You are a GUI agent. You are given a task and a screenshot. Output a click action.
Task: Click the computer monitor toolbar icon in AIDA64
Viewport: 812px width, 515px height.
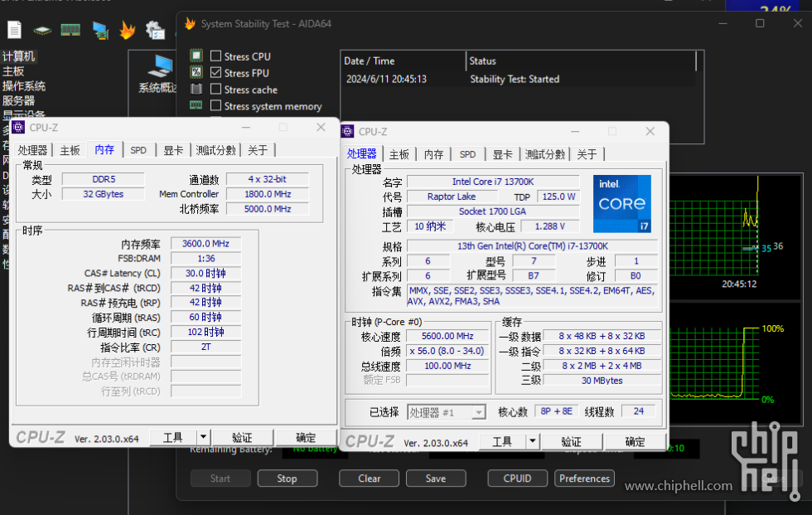click(100, 30)
